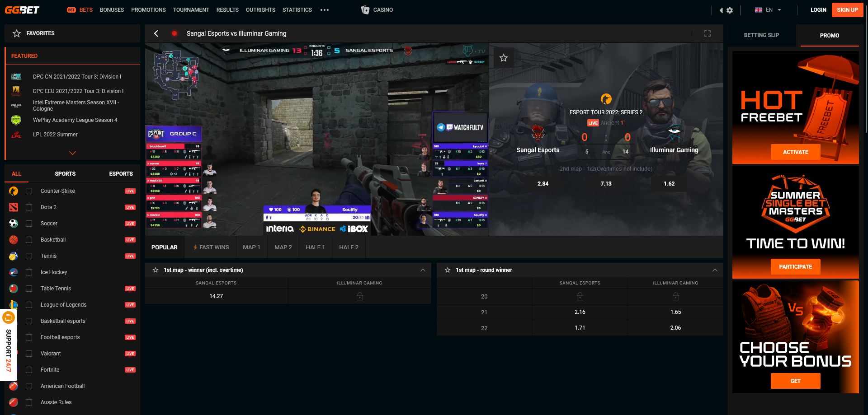Click the LPL 2022 Summer logo
This screenshot has width=868, height=415.
[16, 135]
